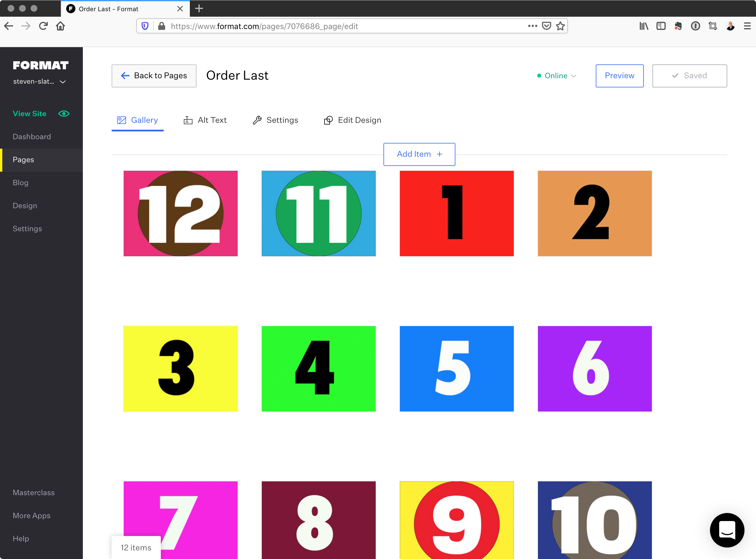Screen dimensions: 756x559
Task: Open the Firefox library icon
Action: pyautogui.click(x=644, y=26)
